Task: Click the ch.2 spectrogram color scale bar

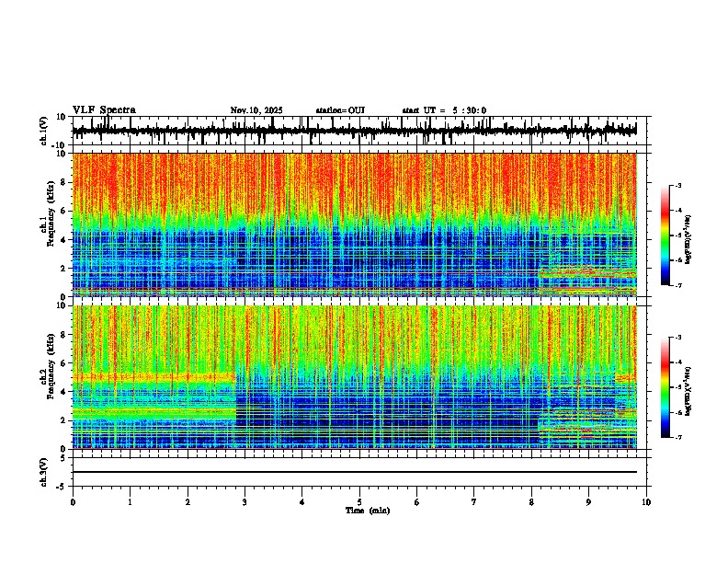Action: [665, 387]
